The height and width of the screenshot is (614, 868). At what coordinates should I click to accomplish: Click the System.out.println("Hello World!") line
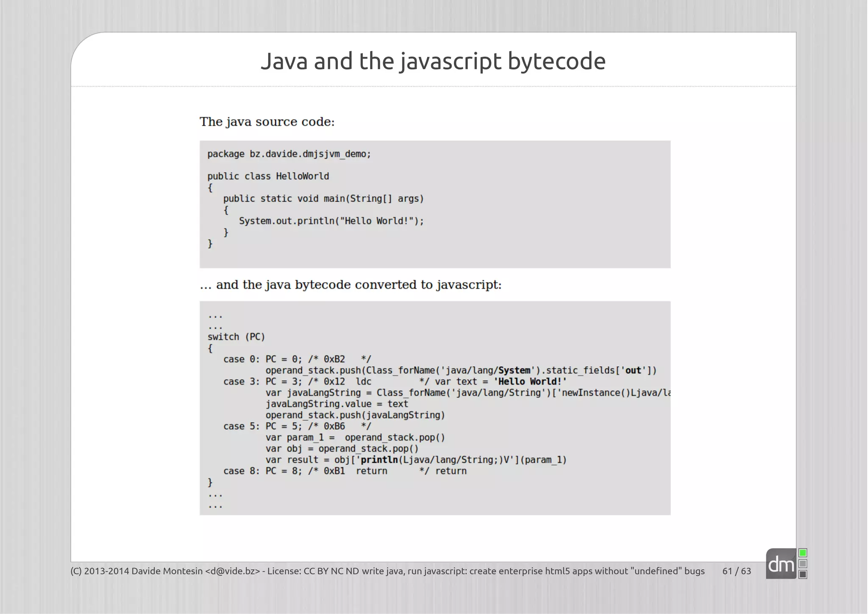[x=331, y=221]
